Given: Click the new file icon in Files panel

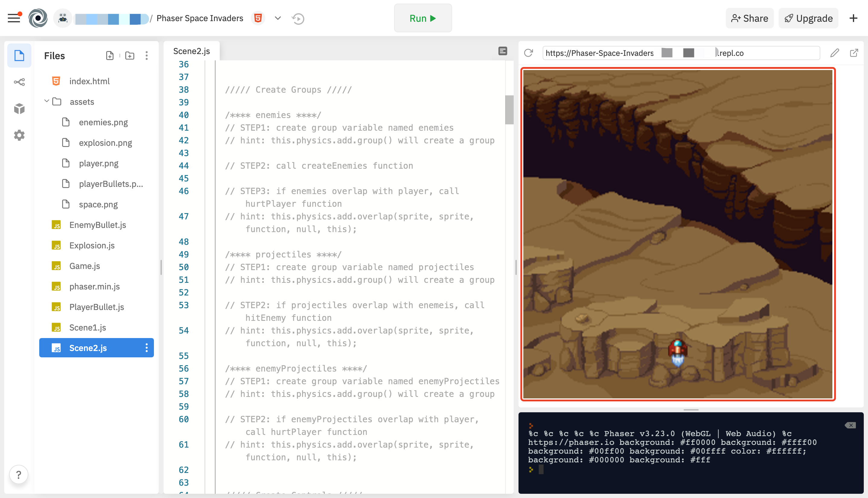Looking at the screenshot, I should pos(110,56).
